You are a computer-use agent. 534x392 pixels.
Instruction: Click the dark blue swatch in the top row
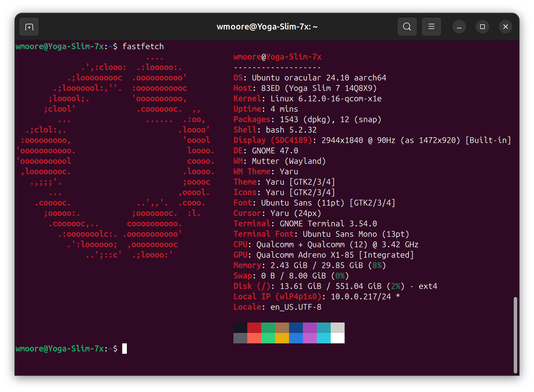[296, 328]
